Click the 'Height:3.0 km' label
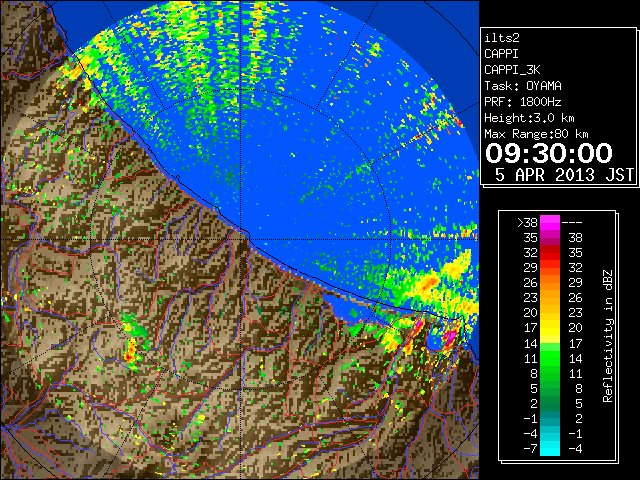 click(x=529, y=118)
